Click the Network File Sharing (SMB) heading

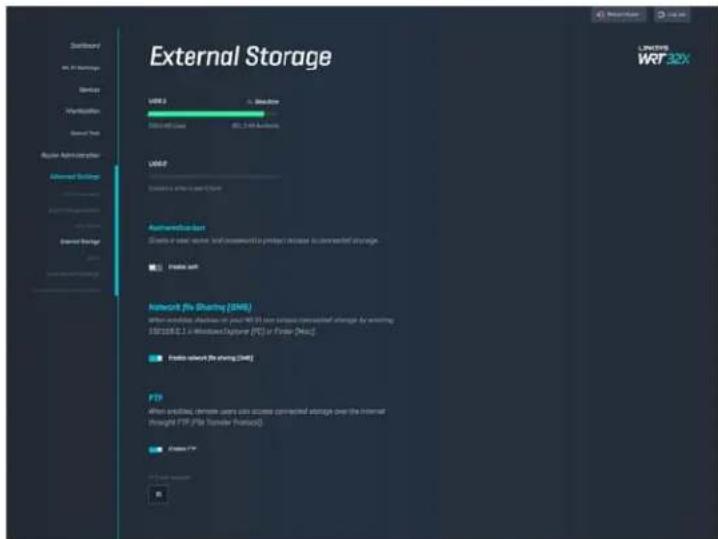[200, 307]
